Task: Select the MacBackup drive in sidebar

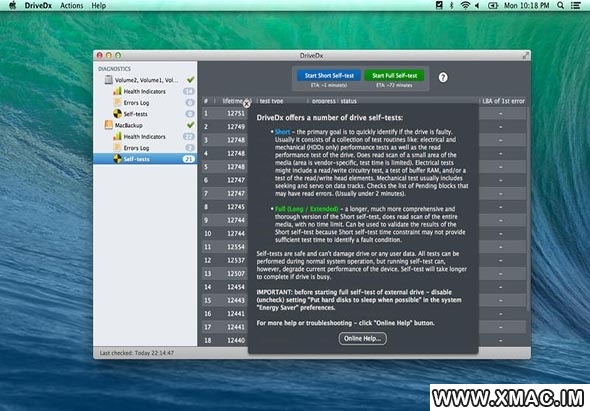Action: [x=145, y=125]
